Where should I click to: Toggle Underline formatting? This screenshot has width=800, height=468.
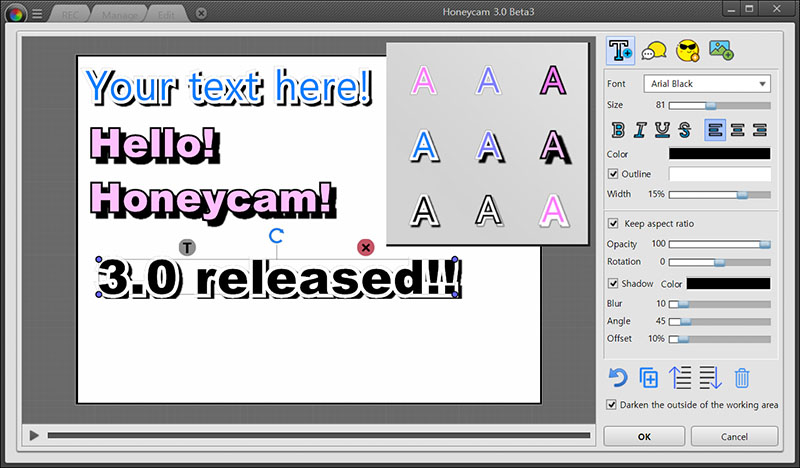662,130
